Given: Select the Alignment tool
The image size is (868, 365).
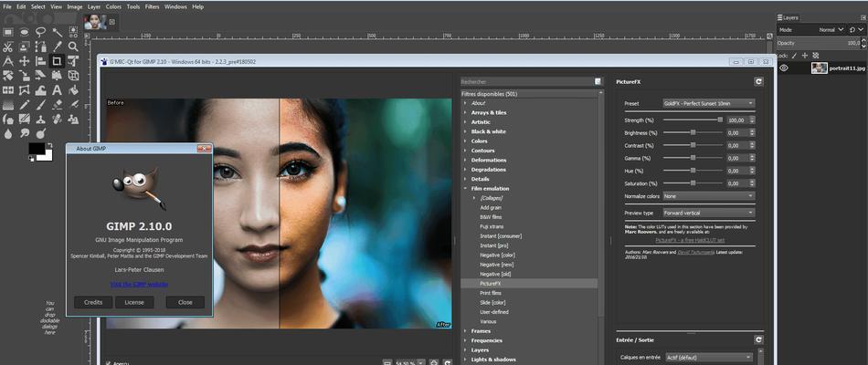Looking at the screenshot, I should [40, 61].
